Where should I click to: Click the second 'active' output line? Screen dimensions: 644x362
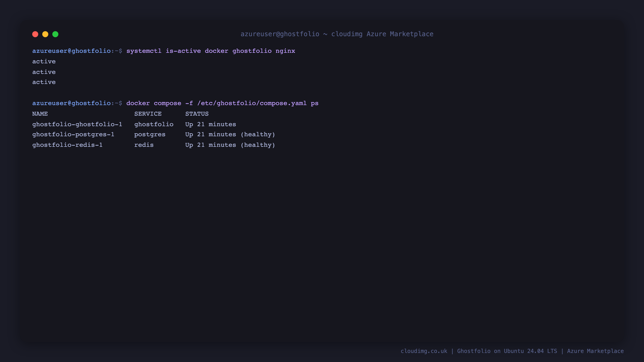(x=44, y=72)
